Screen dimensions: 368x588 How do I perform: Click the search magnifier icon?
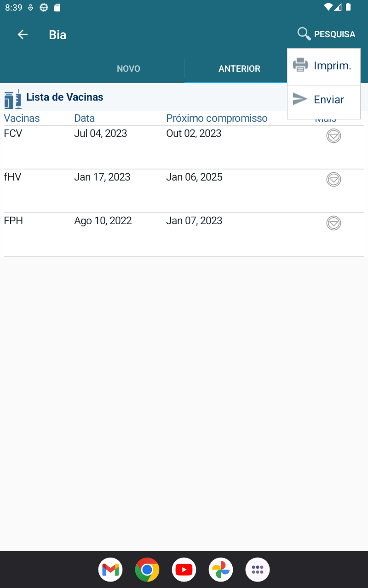coord(304,34)
